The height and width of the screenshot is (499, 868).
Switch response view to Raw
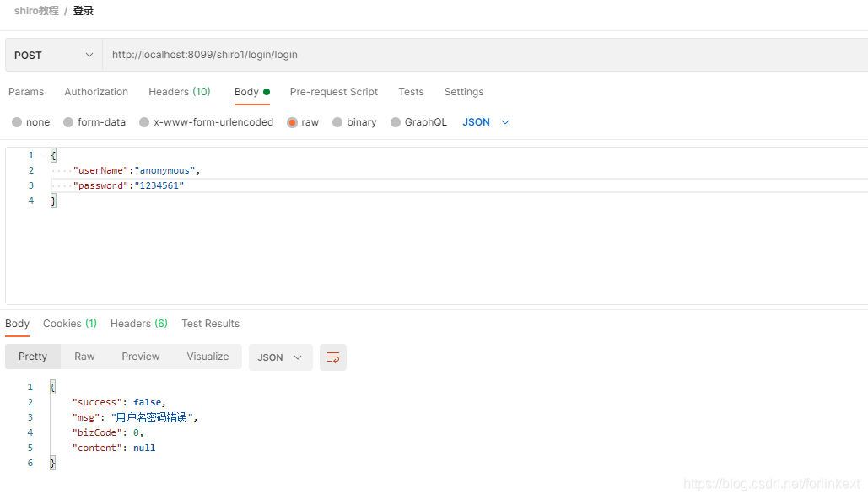pos(84,357)
